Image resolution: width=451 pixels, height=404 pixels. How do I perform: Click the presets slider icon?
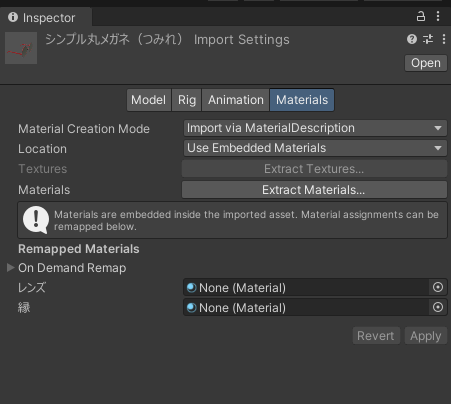click(x=428, y=39)
